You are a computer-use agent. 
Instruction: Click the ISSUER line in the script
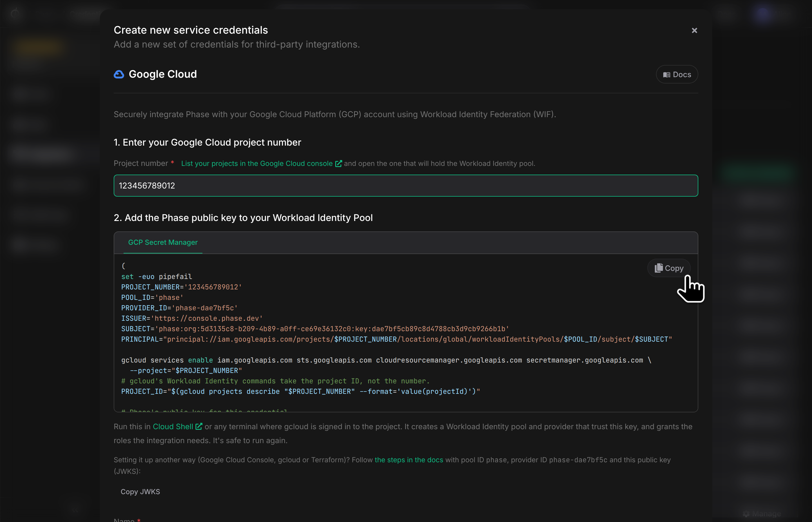click(x=192, y=318)
